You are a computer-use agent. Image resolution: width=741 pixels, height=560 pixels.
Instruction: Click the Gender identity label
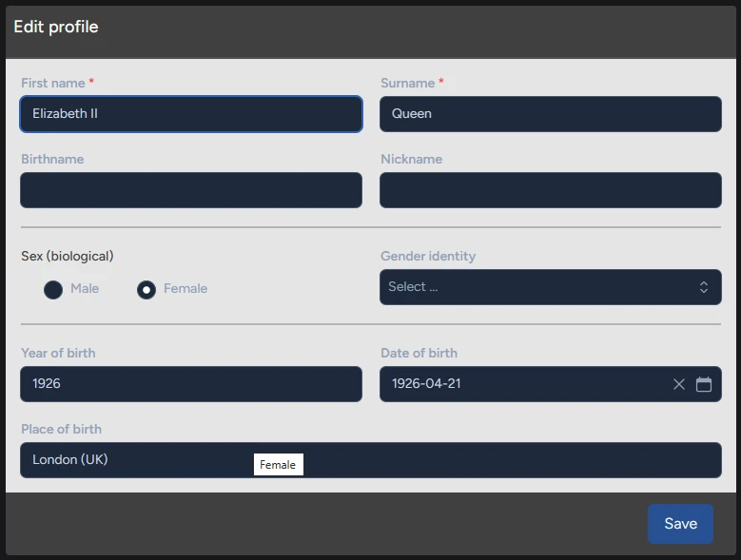click(x=428, y=256)
